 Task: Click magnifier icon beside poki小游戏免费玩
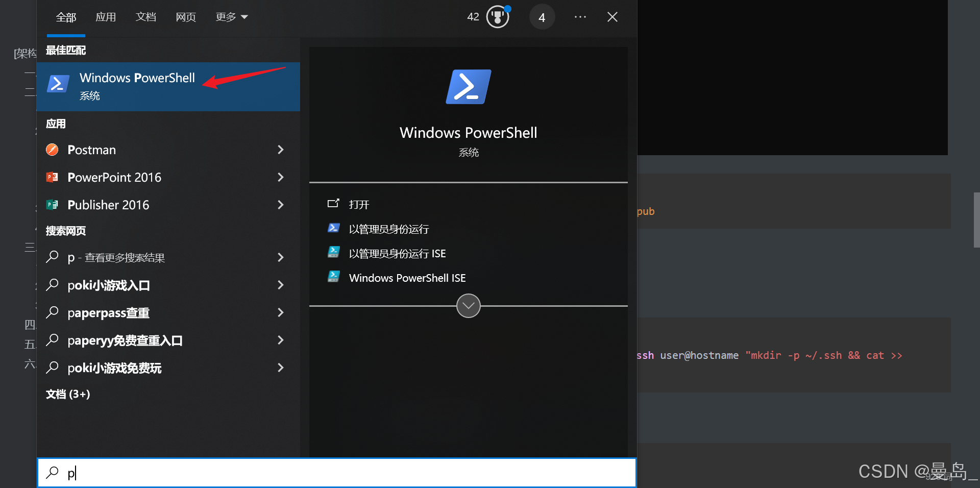(x=52, y=367)
